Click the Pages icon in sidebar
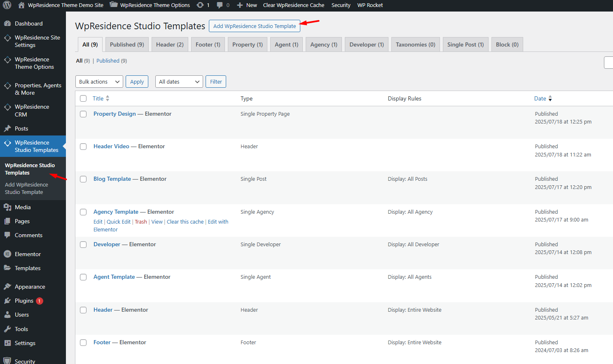This screenshot has height=364, width=613. pyautogui.click(x=7, y=221)
